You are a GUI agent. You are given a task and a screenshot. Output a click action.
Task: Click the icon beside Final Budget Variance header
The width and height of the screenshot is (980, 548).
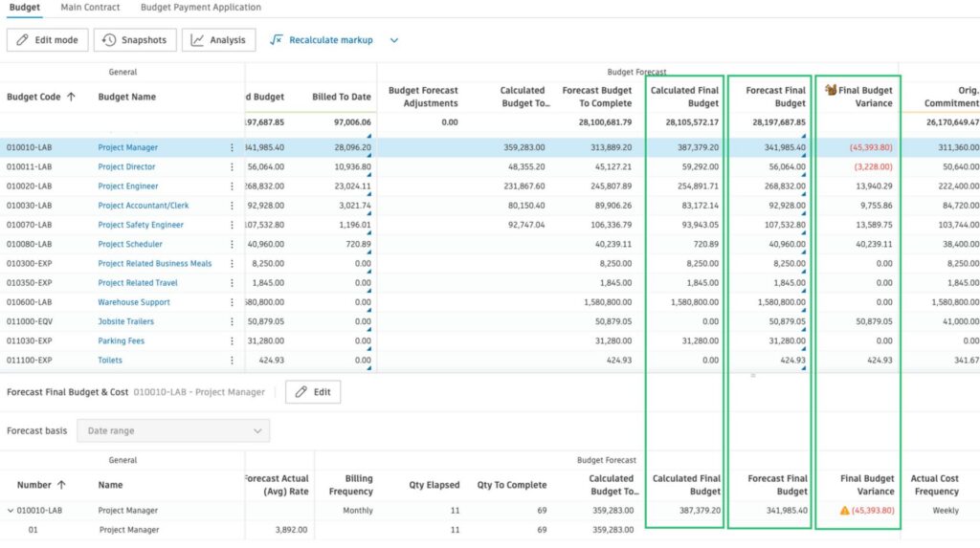(x=831, y=91)
